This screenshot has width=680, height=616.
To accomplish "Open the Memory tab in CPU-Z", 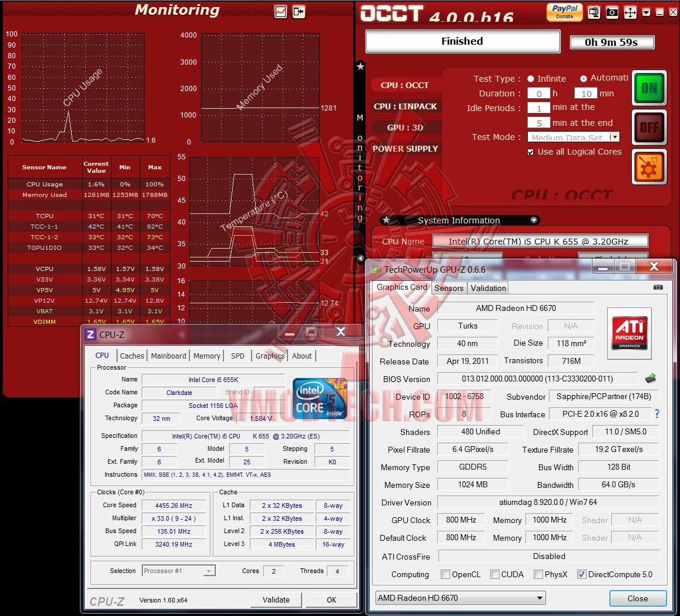I will coord(206,356).
